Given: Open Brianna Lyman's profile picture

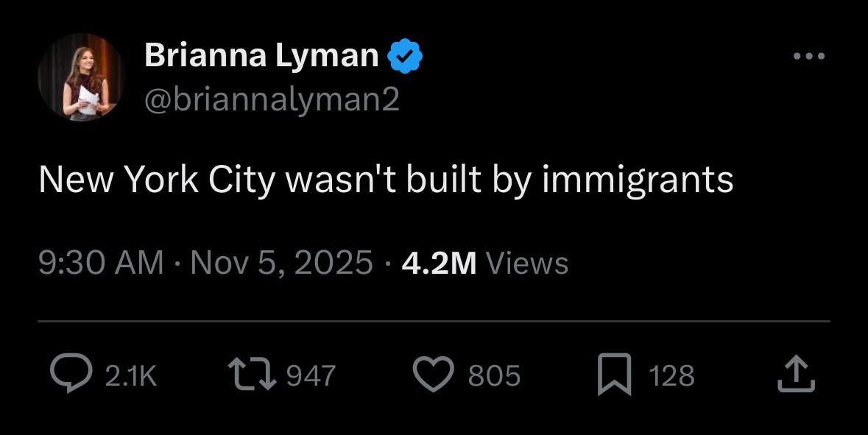Looking at the screenshot, I should (81, 77).
